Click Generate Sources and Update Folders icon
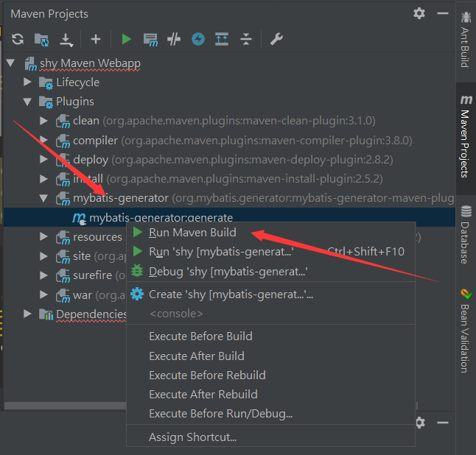The height and width of the screenshot is (455, 476). click(41, 40)
